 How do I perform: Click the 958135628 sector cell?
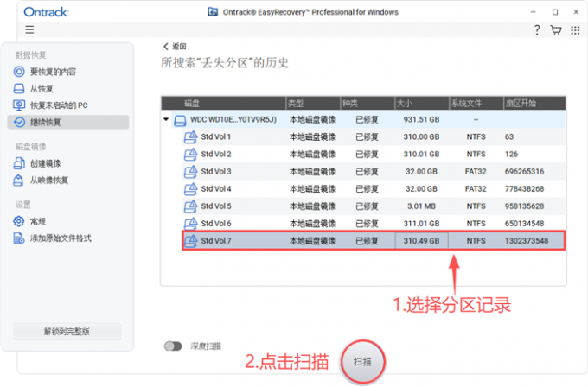[x=524, y=206]
